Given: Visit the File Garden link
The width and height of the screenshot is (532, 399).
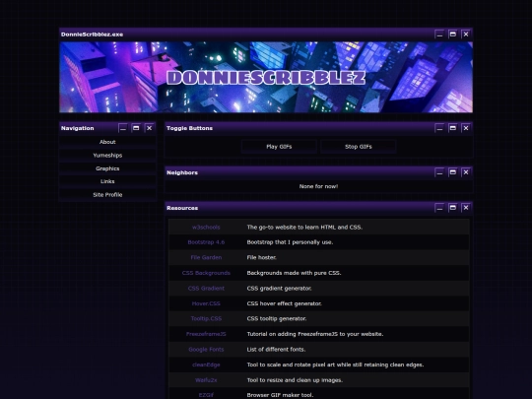Looking at the screenshot, I should [206, 257].
